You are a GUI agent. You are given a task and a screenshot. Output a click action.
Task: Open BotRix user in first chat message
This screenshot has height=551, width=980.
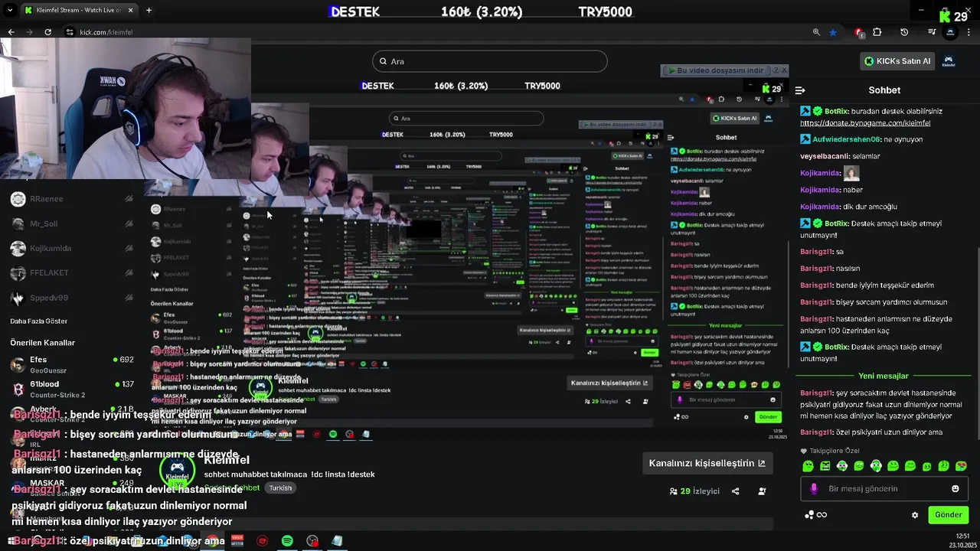(x=835, y=111)
